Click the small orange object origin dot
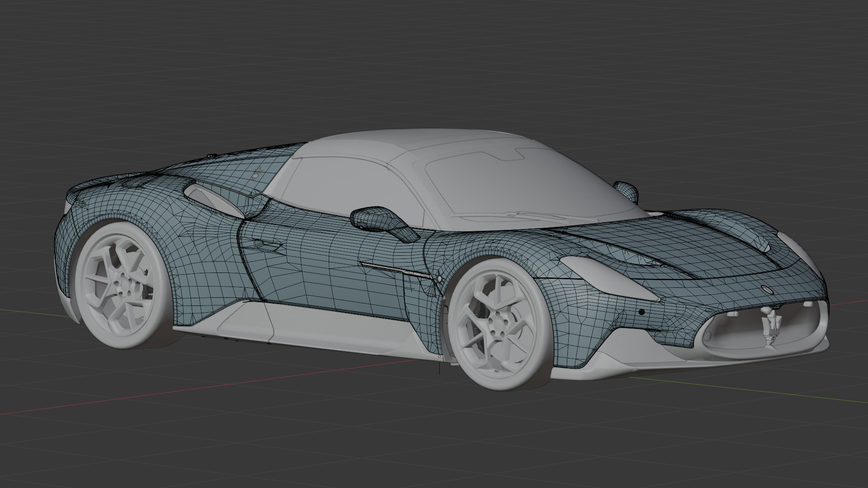The height and width of the screenshot is (488, 868). click(x=439, y=357)
